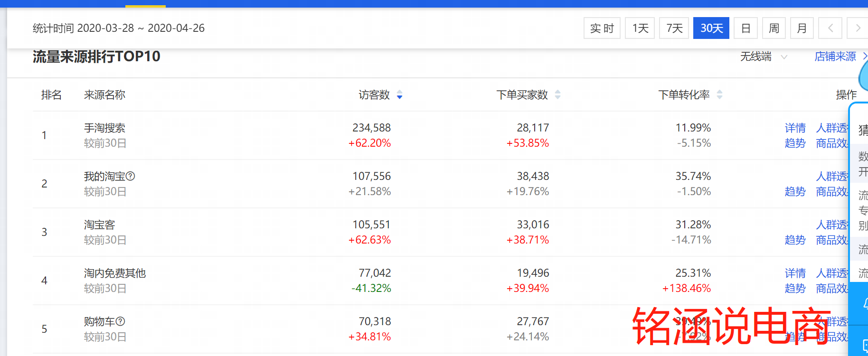Choose the 月 period option
Screen dimensions: 868x356
point(802,28)
